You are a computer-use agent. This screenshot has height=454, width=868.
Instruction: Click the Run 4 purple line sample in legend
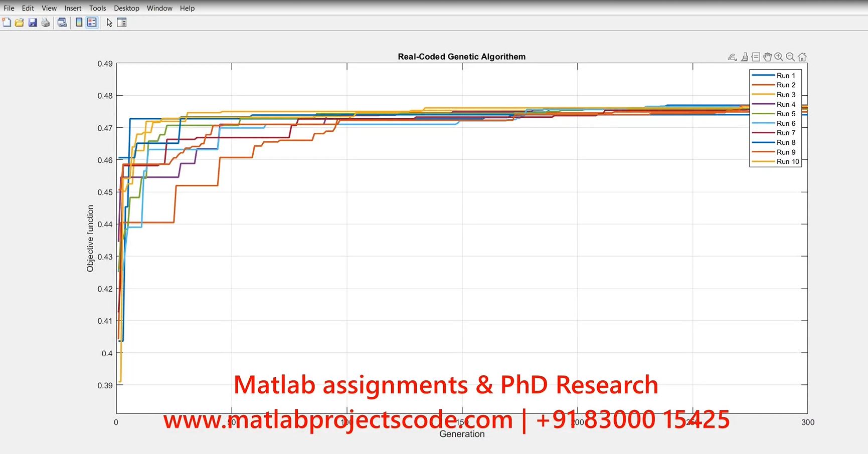(x=763, y=104)
